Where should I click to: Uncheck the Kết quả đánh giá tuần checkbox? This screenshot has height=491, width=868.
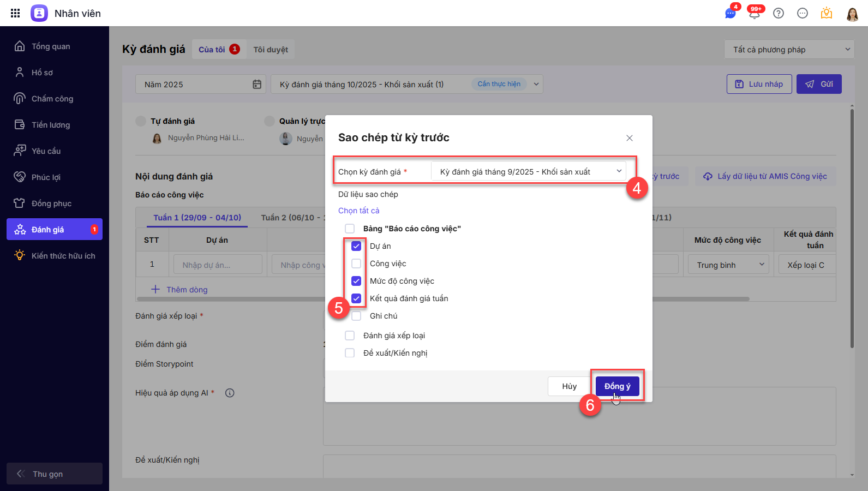click(356, 298)
